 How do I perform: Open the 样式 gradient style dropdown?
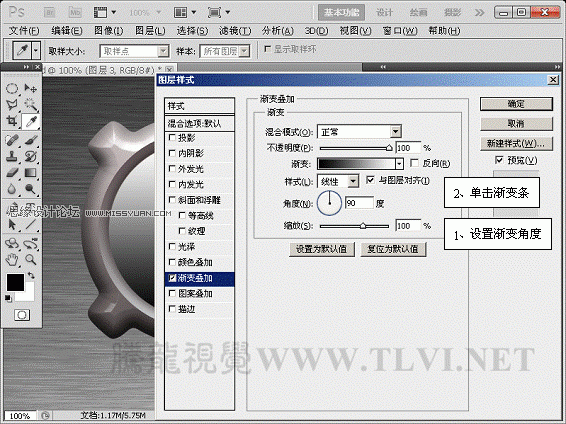click(x=338, y=181)
